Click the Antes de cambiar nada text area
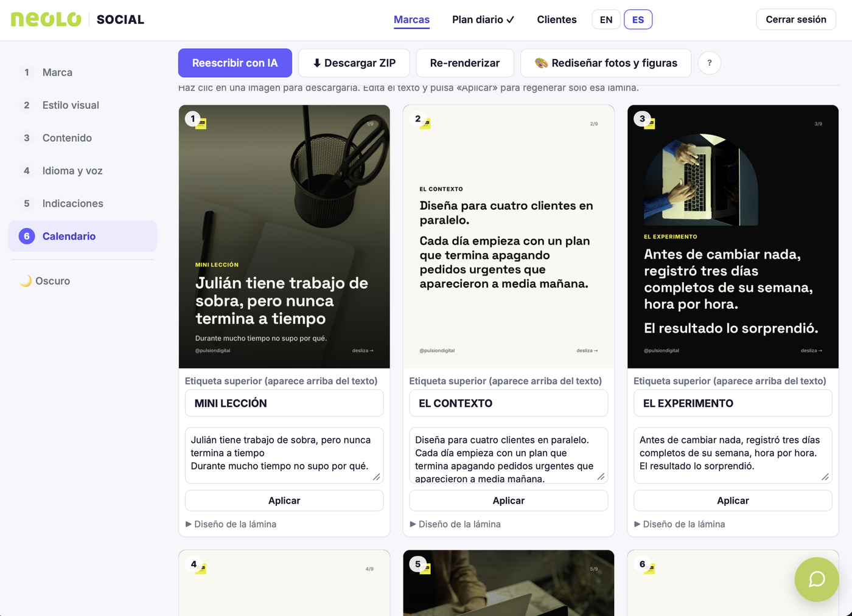This screenshot has height=616, width=852. point(733,455)
